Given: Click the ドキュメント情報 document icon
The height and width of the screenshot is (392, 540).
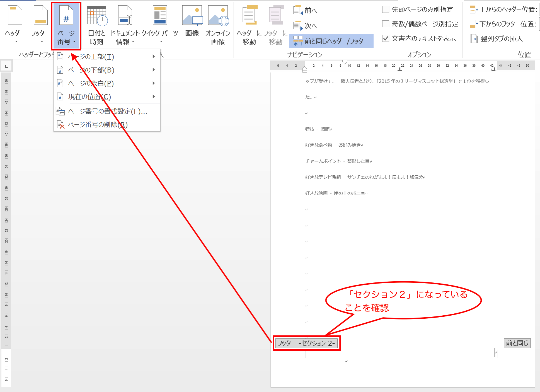Looking at the screenshot, I should click(x=125, y=16).
